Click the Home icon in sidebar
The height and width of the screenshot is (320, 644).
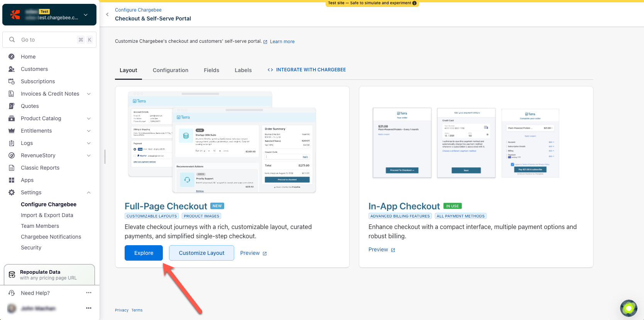tap(12, 57)
